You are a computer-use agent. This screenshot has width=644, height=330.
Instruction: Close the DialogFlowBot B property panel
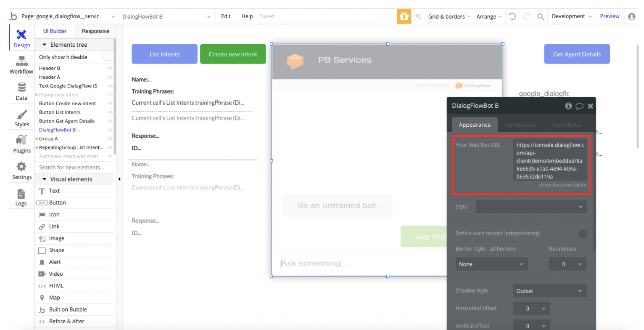pyautogui.click(x=590, y=106)
